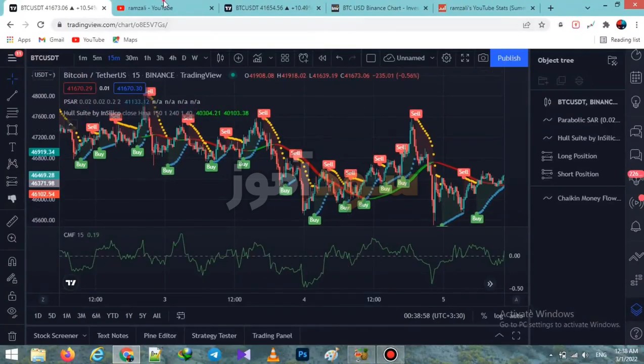Select the trend line drawing tool

12,95
